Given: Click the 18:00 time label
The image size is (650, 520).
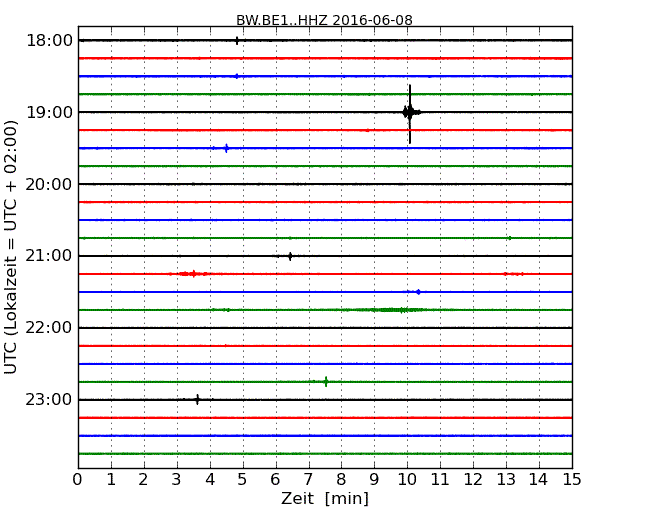Looking at the screenshot, I should point(49,41).
